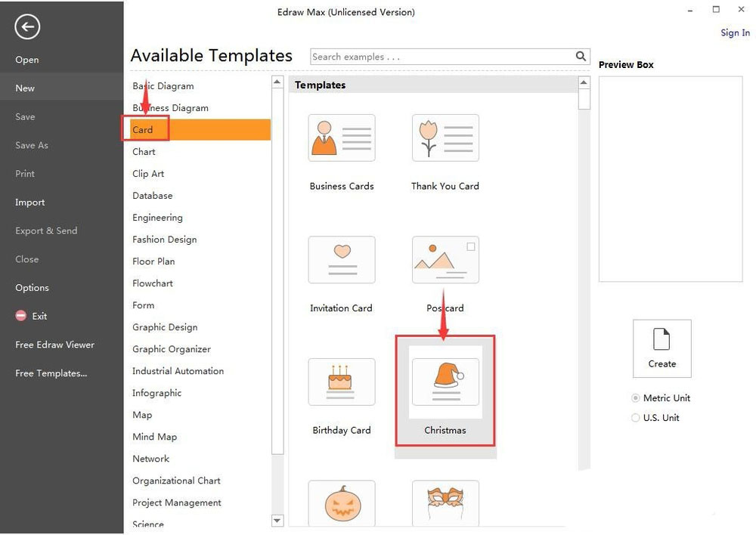Select the U.S. Unit radio button
The height and width of the screenshot is (535, 756).
(636, 418)
